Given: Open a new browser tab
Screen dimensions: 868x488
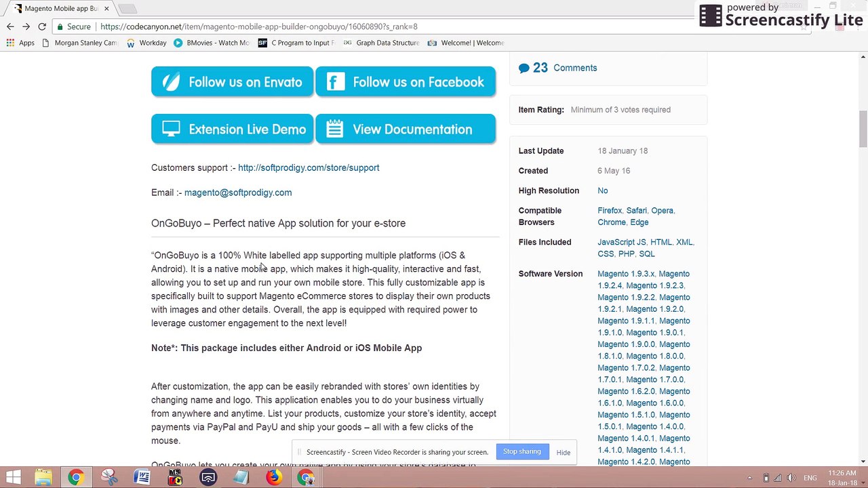Looking at the screenshot, I should tap(127, 9).
